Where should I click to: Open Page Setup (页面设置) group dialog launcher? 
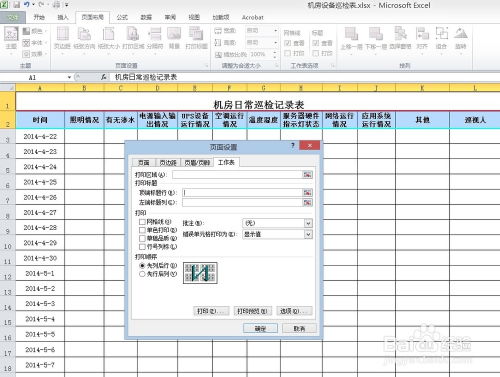click(x=207, y=66)
